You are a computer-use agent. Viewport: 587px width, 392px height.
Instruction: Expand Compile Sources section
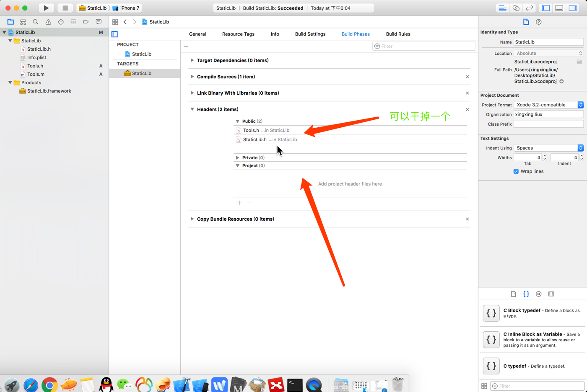point(192,77)
